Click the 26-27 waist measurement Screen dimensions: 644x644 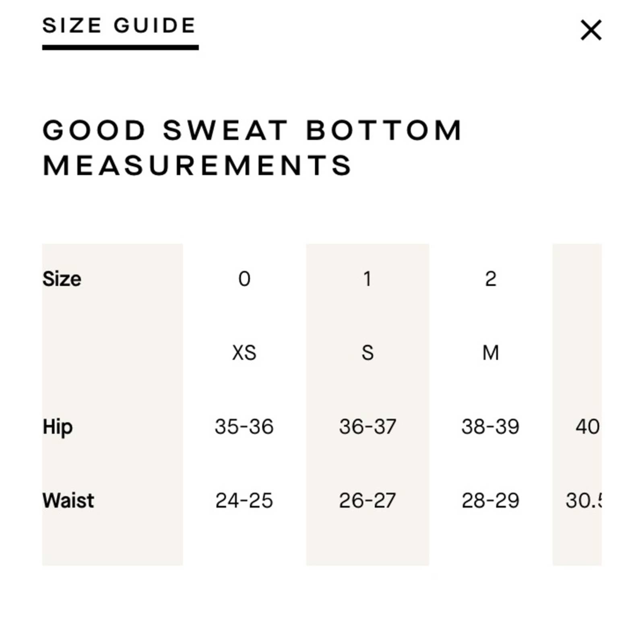click(367, 501)
